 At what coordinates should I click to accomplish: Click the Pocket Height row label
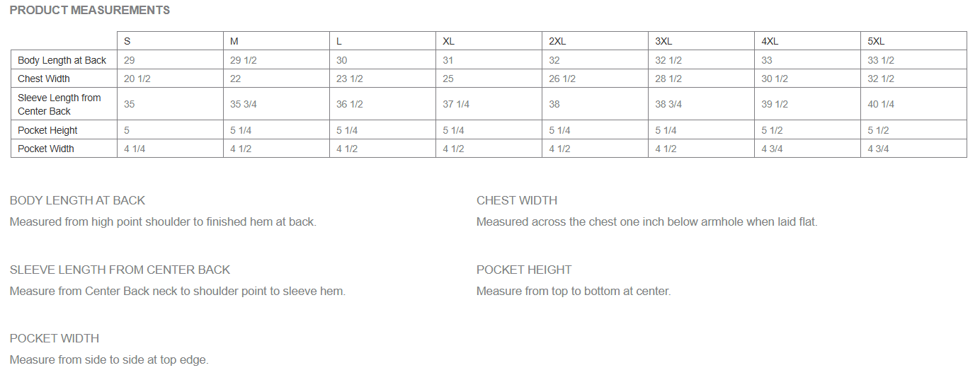tap(47, 130)
